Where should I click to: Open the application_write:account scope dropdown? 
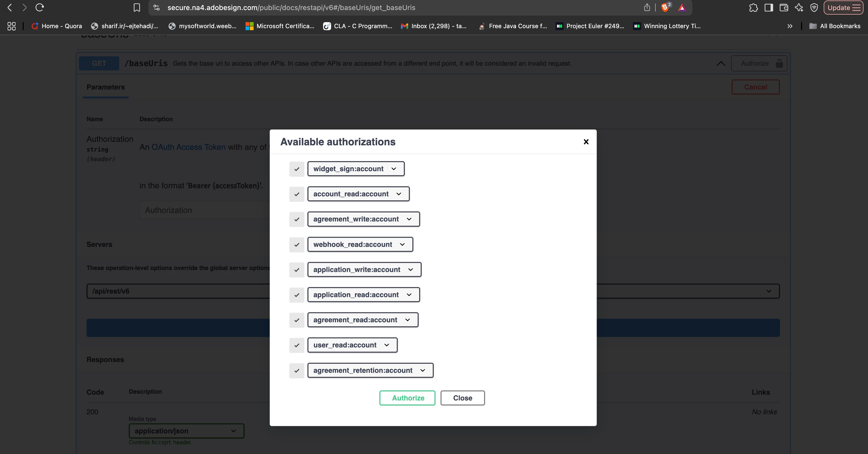[364, 269]
